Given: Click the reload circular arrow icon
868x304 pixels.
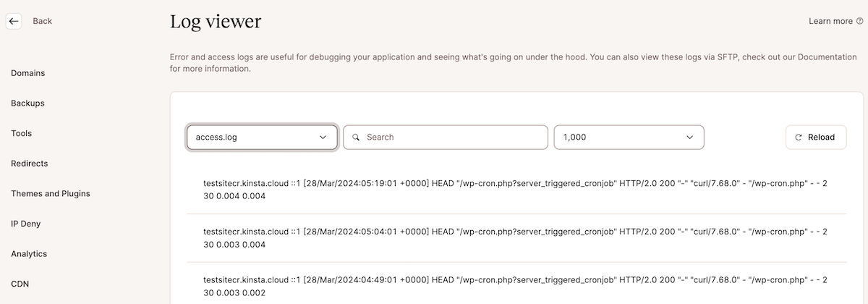Looking at the screenshot, I should coord(799,137).
